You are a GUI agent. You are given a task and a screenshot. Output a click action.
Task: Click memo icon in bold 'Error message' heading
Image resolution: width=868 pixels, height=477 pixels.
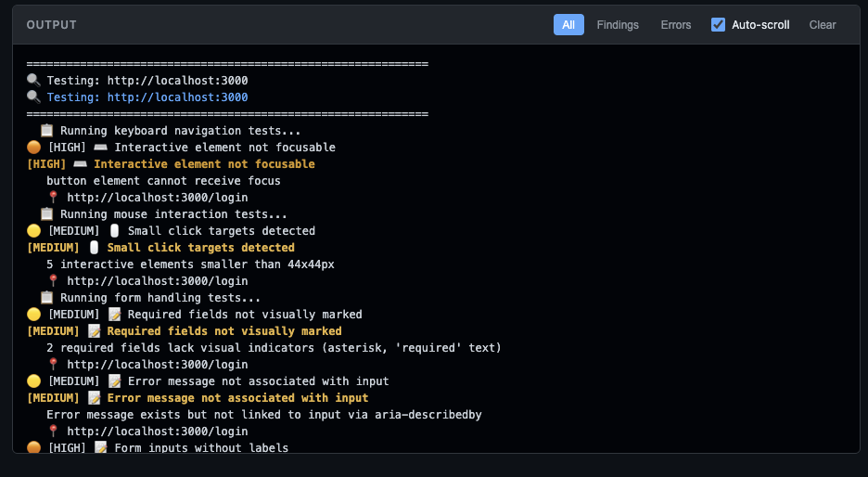pos(94,398)
